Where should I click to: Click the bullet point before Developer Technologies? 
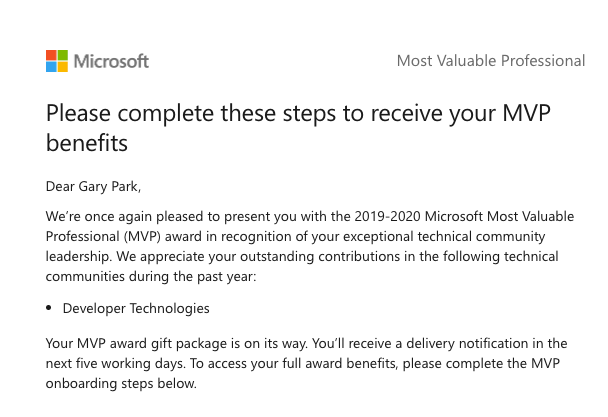click(50, 309)
